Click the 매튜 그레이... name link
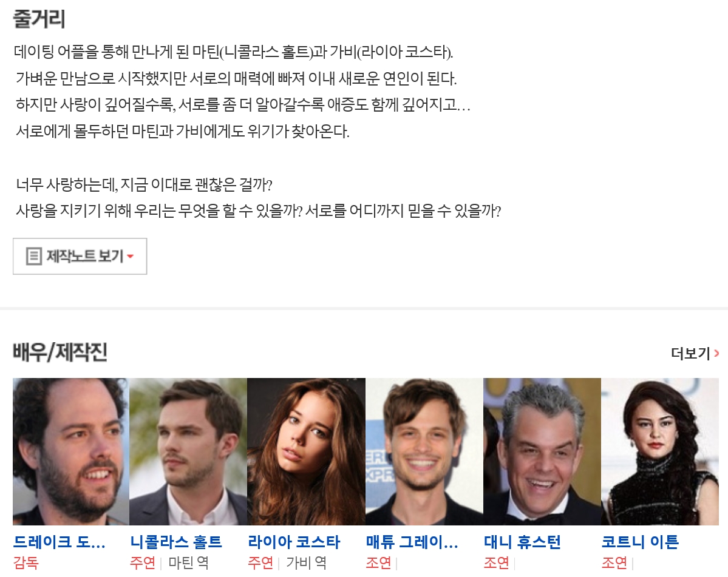 coord(412,542)
